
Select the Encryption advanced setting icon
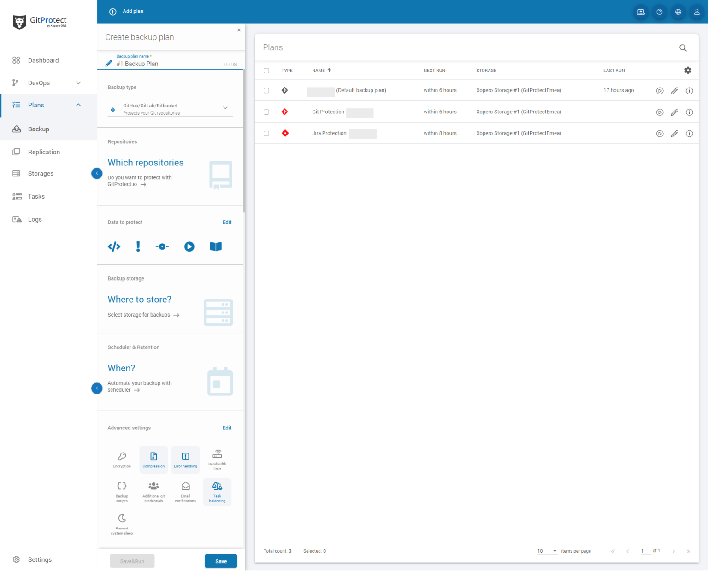(x=122, y=459)
